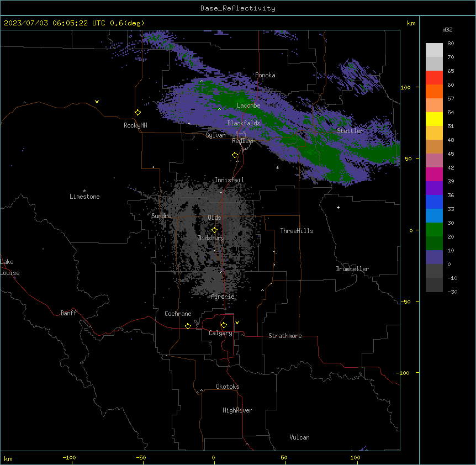Select the Sundre label
Image resolution: width=476 pixels, height=465 pixels.
[161, 216]
